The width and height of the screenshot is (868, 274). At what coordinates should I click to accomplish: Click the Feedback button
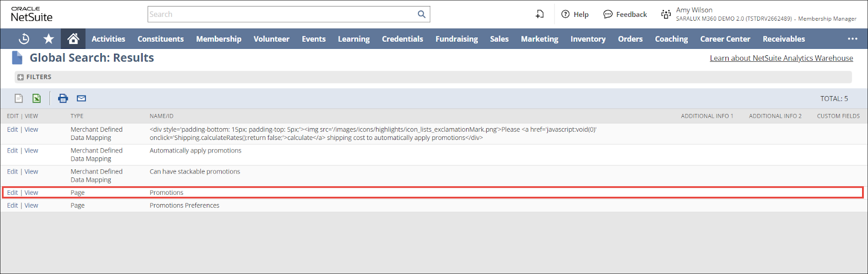(625, 15)
